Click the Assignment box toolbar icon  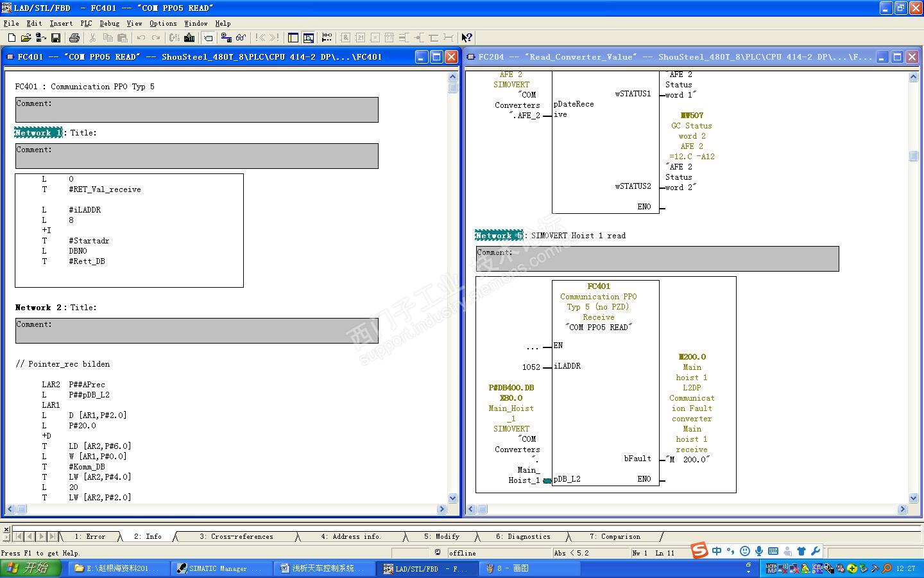tap(375, 38)
